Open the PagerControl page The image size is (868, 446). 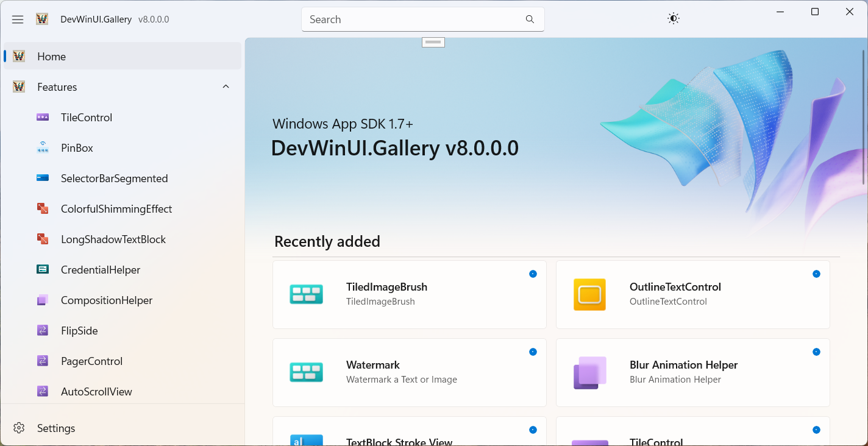[122, 361]
